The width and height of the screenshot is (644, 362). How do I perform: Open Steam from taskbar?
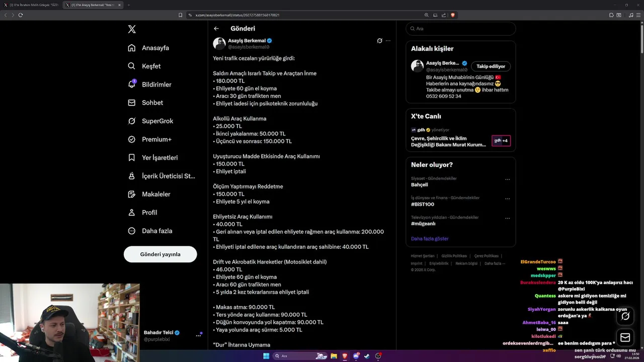click(367, 356)
